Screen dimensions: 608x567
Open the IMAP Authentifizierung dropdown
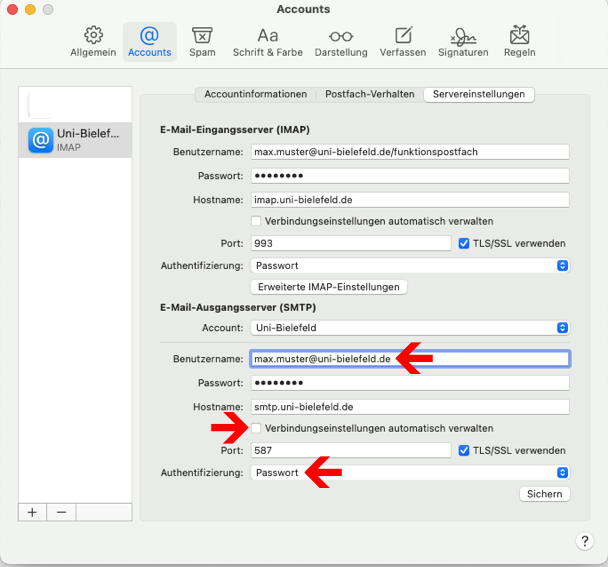click(410, 266)
